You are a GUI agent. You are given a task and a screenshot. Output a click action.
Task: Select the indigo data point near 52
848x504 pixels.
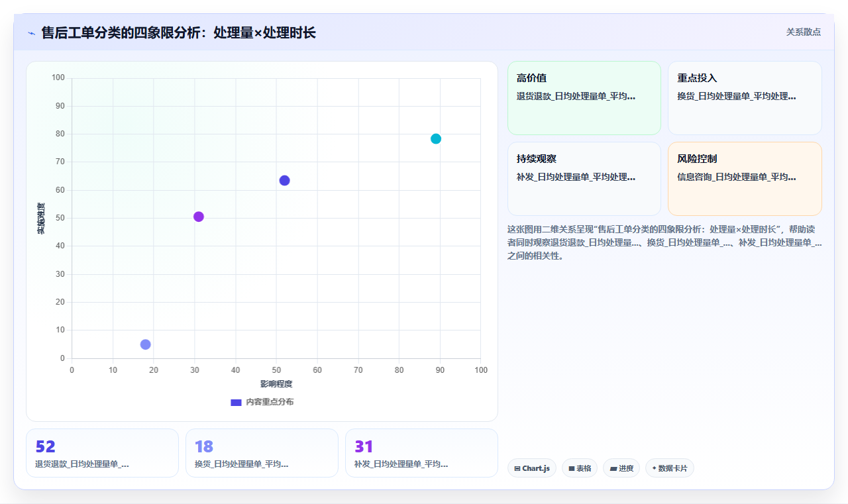(x=285, y=181)
